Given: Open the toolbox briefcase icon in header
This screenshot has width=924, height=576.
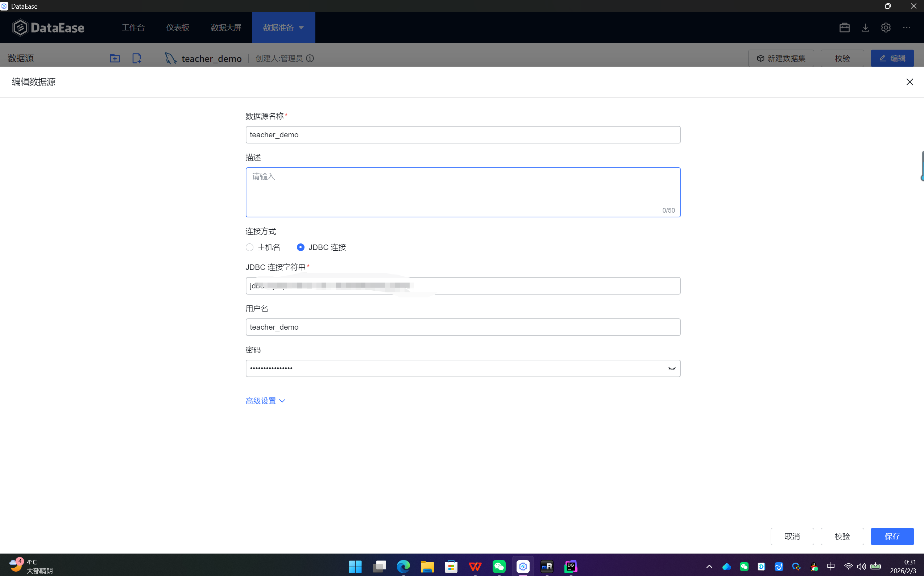Looking at the screenshot, I should tap(844, 28).
